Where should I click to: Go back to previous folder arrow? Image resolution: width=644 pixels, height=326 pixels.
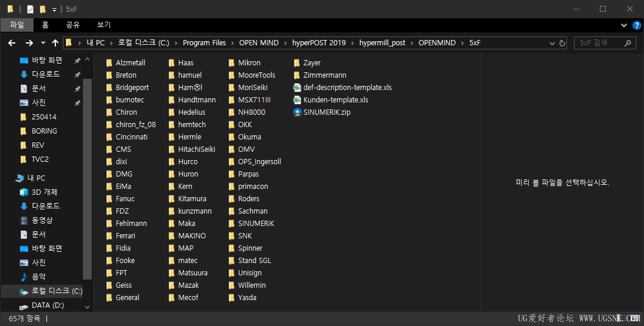(12, 43)
